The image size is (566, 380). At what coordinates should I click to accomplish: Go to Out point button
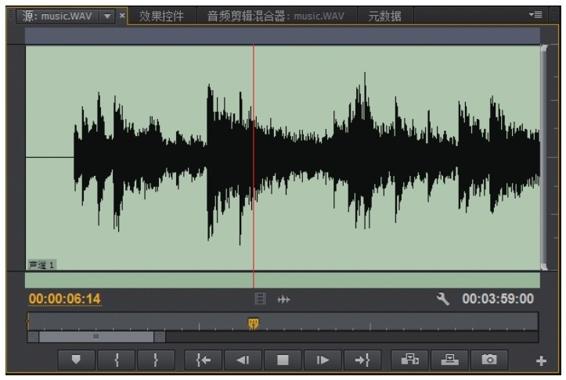(362, 360)
